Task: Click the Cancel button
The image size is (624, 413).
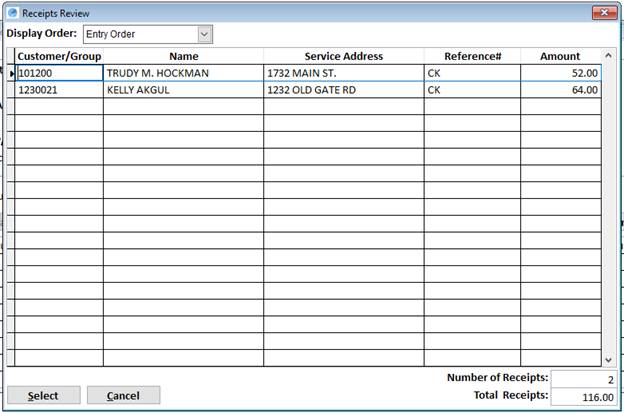Action: (123, 395)
